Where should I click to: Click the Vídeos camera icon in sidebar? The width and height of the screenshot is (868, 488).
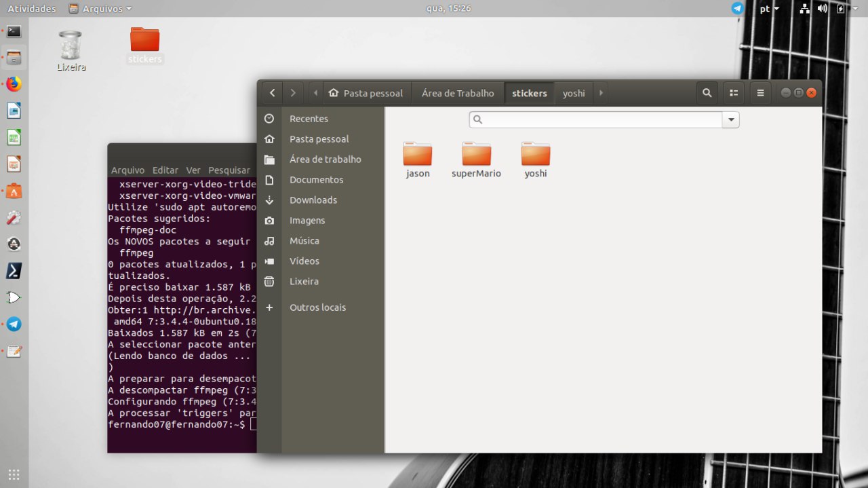pyautogui.click(x=269, y=261)
